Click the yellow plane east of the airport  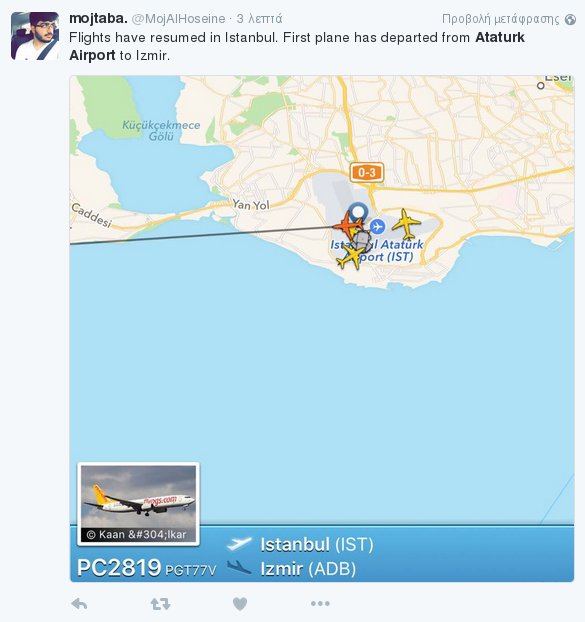(406, 224)
